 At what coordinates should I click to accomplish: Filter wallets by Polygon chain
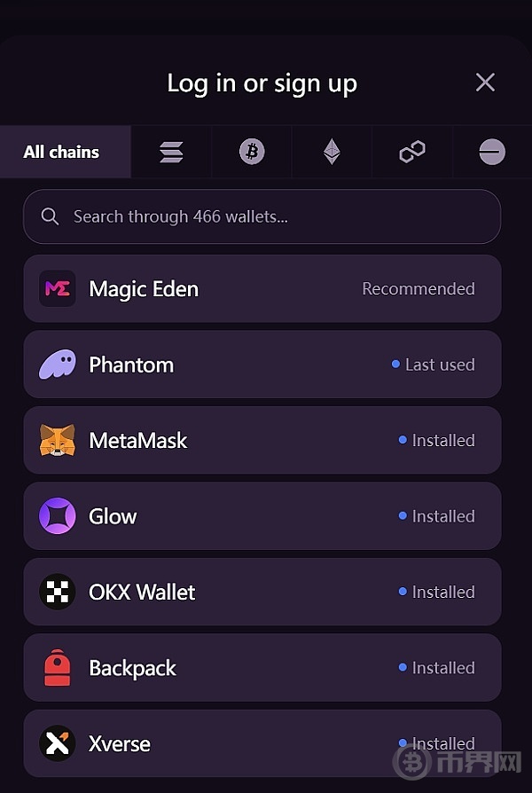(x=412, y=153)
